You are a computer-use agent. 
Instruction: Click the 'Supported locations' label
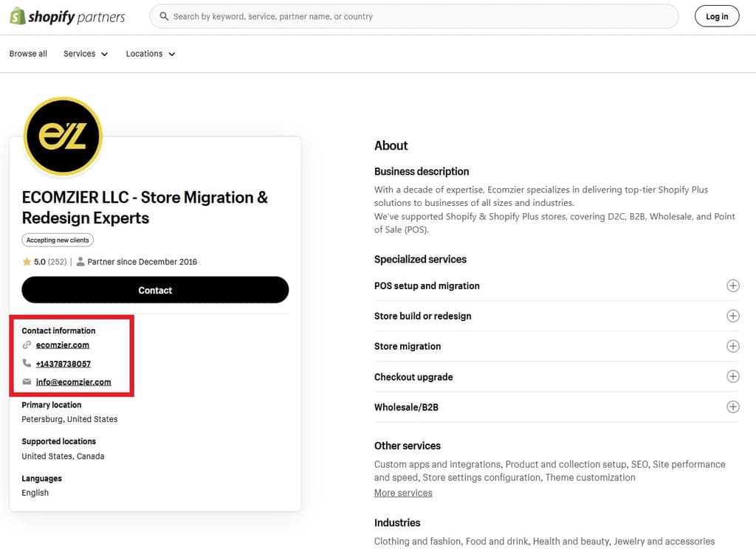59,441
